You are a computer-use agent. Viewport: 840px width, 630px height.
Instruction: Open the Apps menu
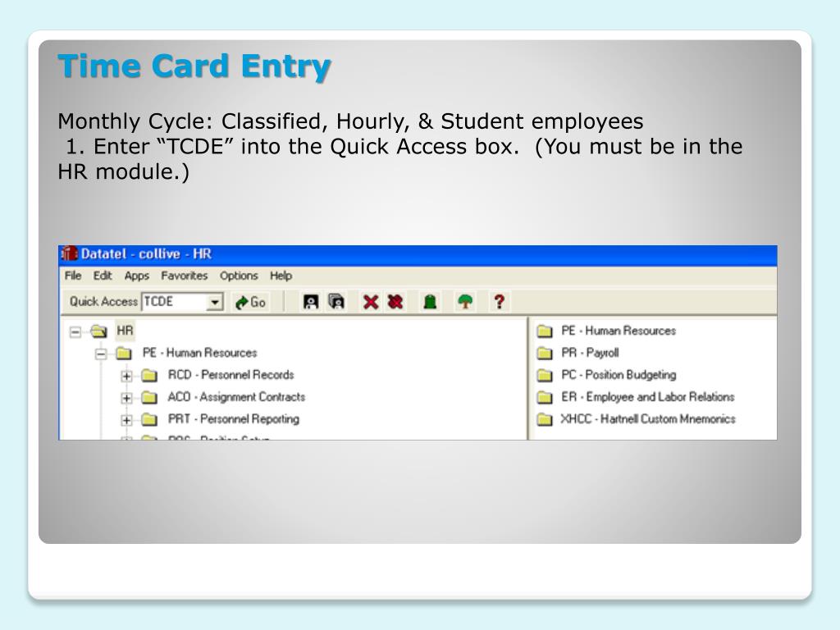coord(137,276)
